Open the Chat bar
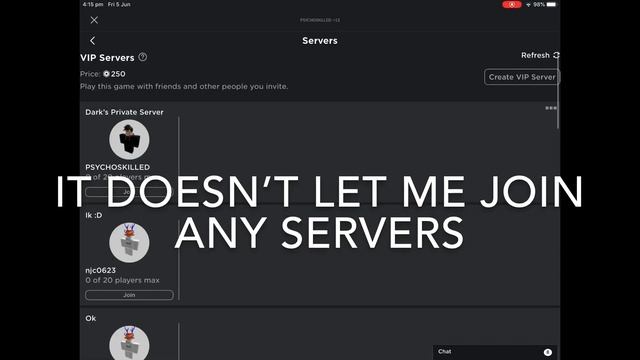The width and height of the screenshot is (640, 360). click(x=495, y=352)
